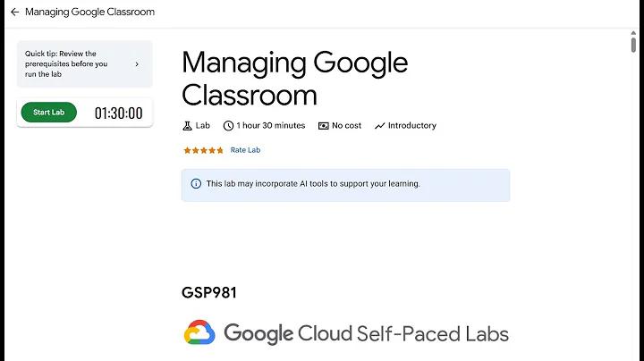Click the five-star rating
Viewport: 644px width, 361px height.
pyautogui.click(x=203, y=150)
